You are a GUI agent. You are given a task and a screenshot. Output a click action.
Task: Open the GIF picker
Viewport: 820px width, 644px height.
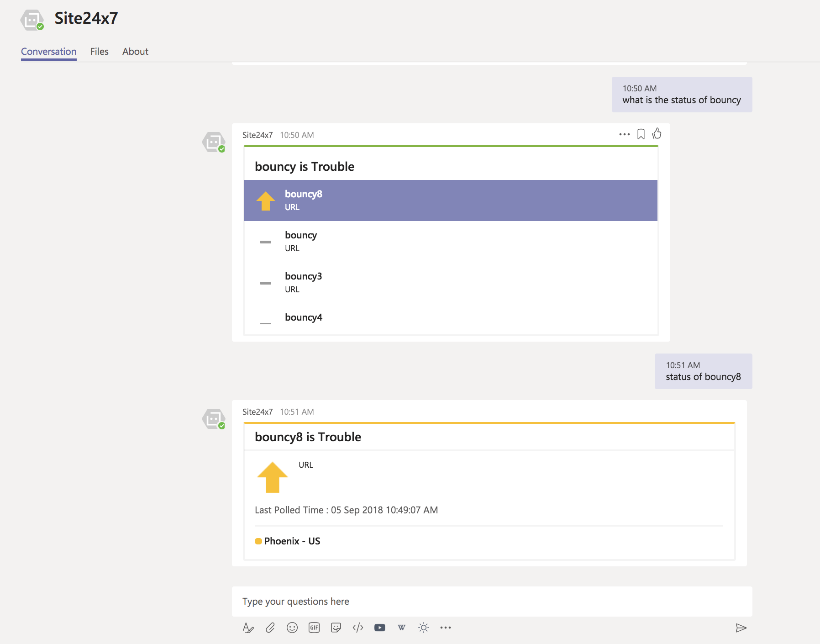coord(314,628)
